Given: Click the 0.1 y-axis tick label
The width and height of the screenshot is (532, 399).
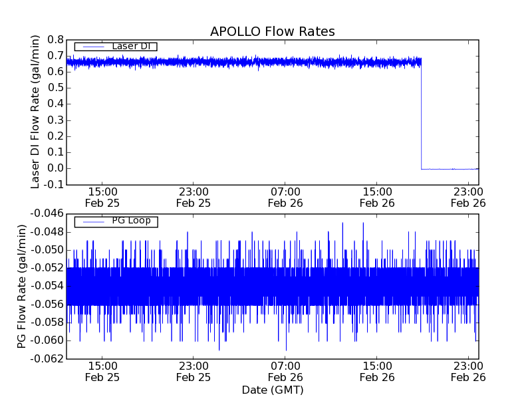Looking at the screenshot, I should (55, 152).
